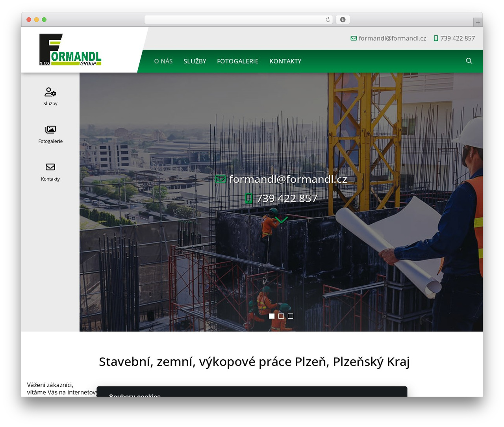The height and width of the screenshot is (427, 504).
Task: Select the first slide indicator
Action: 272,316
